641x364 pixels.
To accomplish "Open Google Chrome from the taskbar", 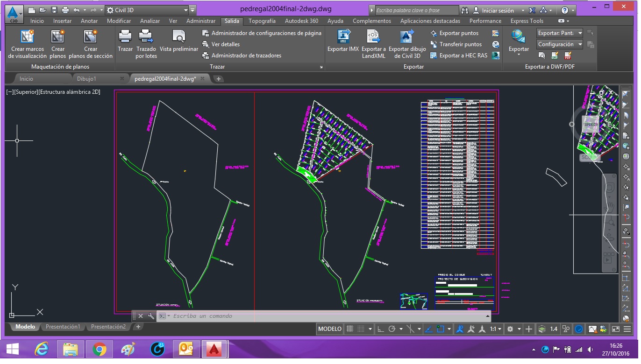I will 99,349.
